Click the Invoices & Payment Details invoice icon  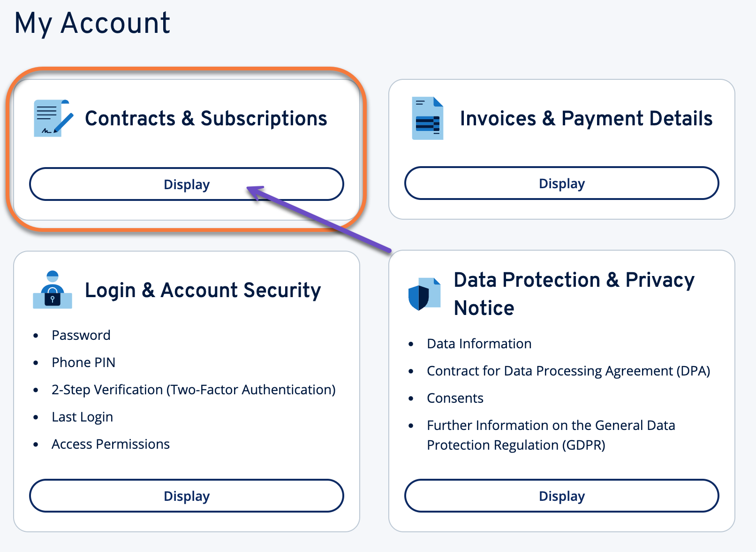[x=427, y=118]
